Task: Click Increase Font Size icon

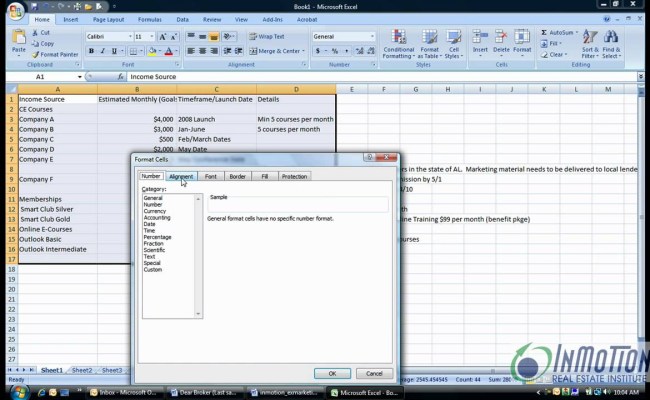Action: click(x=163, y=36)
